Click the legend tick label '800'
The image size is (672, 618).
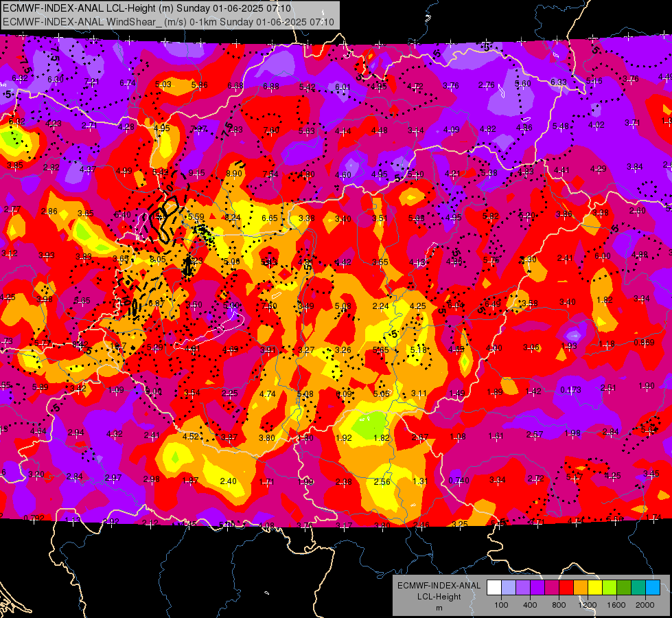click(559, 605)
